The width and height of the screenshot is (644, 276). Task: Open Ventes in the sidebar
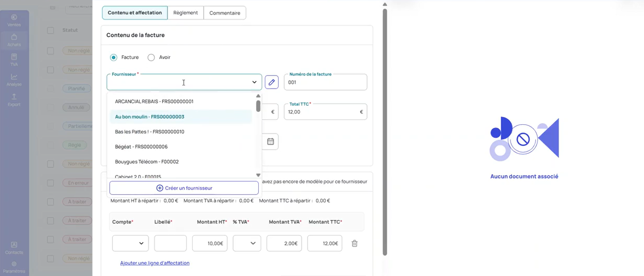coord(14,20)
